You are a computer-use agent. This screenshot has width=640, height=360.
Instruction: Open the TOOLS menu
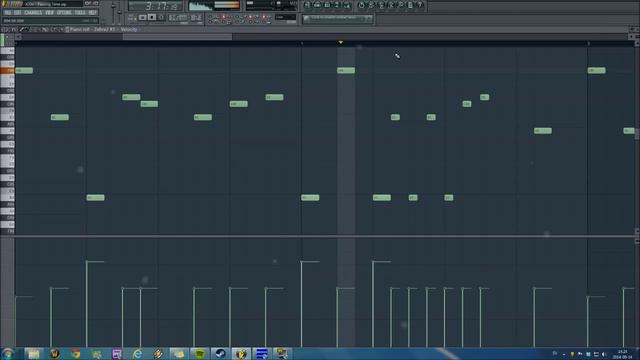(80, 13)
